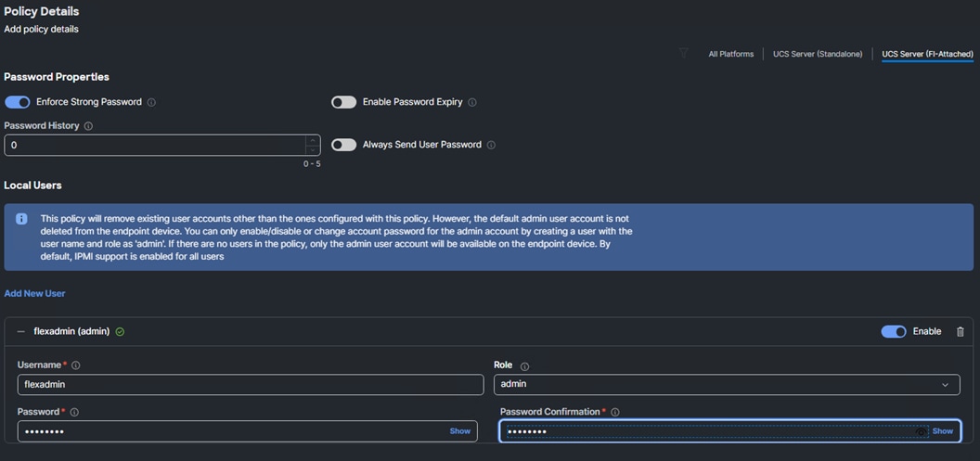Click the platform filter funnel icon
The width and height of the screenshot is (980, 461).
pos(684,54)
